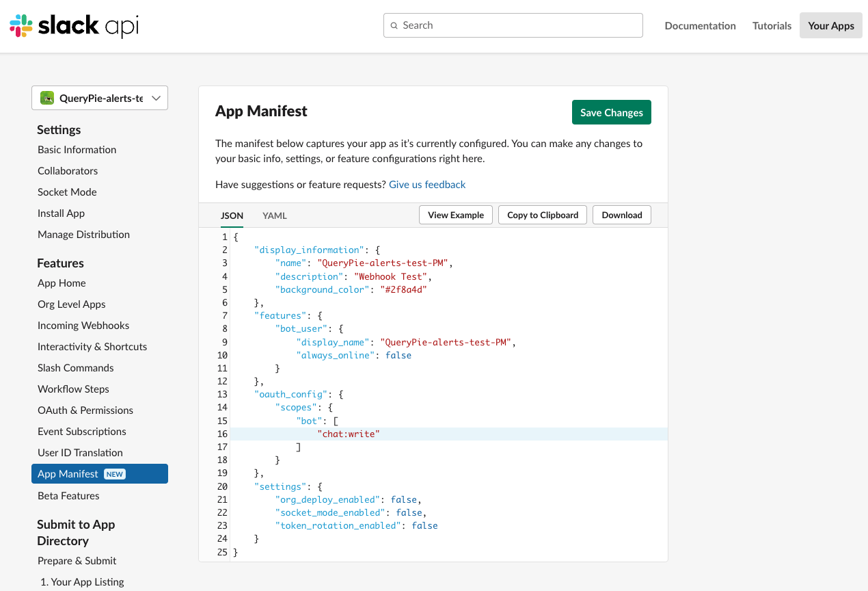868x591 pixels.
Task: Switch to the JSON tab
Action: [x=232, y=215]
